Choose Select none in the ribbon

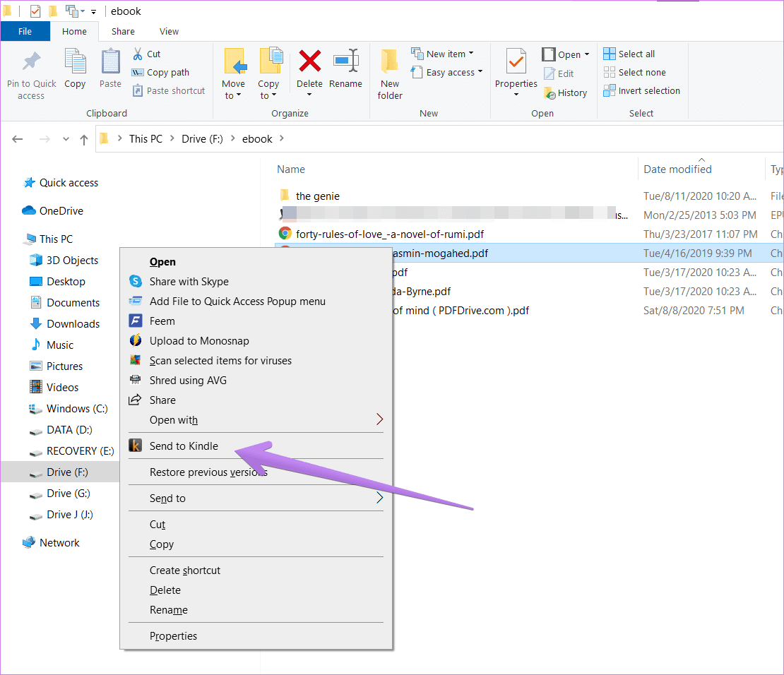coord(634,72)
